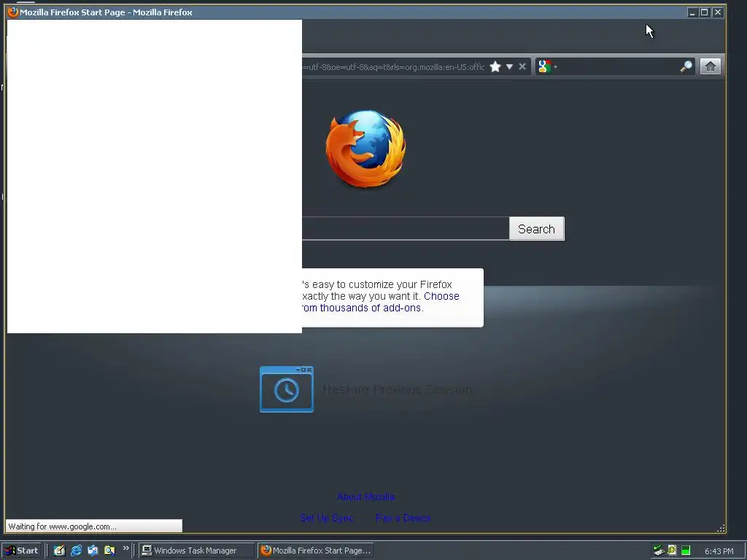Viewport: 747px width, 560px height.
Task: Click the Safely Remove Hardware tray icon
Action: point(659,551)
